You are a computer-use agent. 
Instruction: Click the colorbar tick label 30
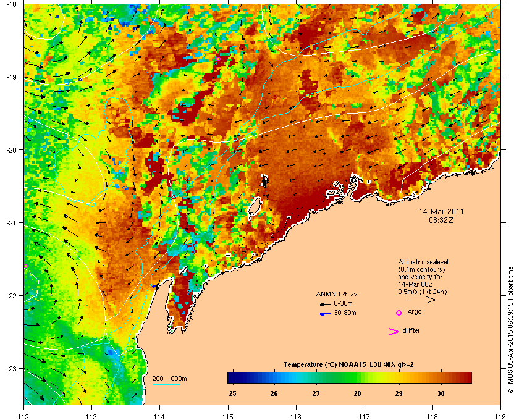click(440, 393)
